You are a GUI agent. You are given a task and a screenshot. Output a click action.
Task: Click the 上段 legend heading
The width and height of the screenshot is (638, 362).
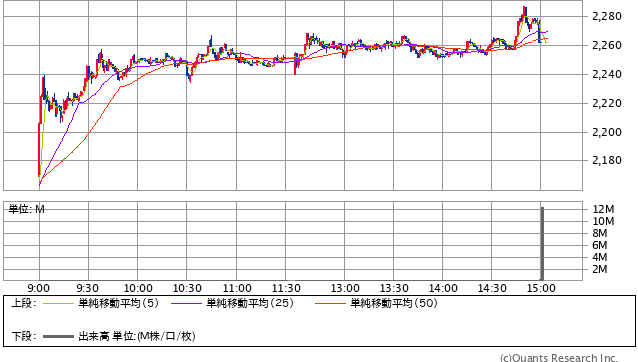pyautogui.click(x=24, y=303)
